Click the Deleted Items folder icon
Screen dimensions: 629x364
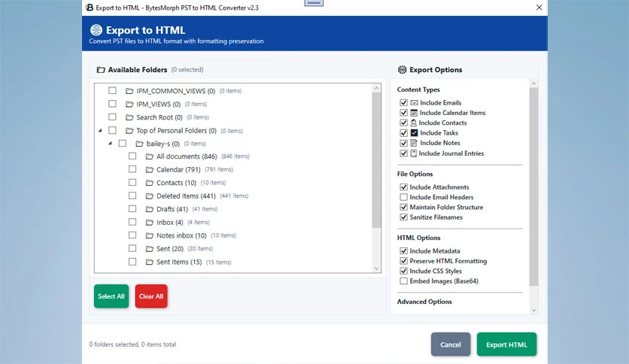click(x=149, y=196)
